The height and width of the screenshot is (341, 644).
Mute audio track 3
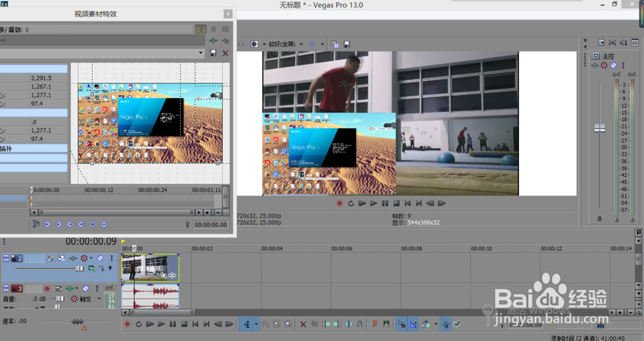coord(86,288)
